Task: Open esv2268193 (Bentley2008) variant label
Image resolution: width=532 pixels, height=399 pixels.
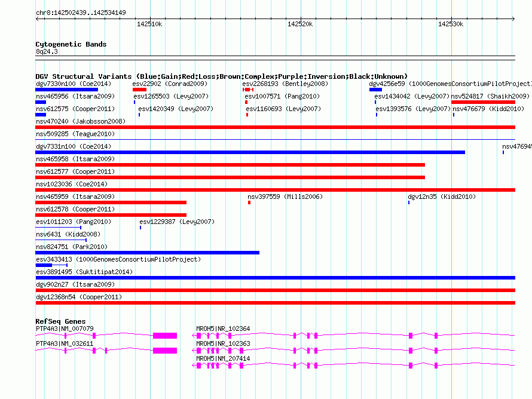Action: tap(285, 84)
